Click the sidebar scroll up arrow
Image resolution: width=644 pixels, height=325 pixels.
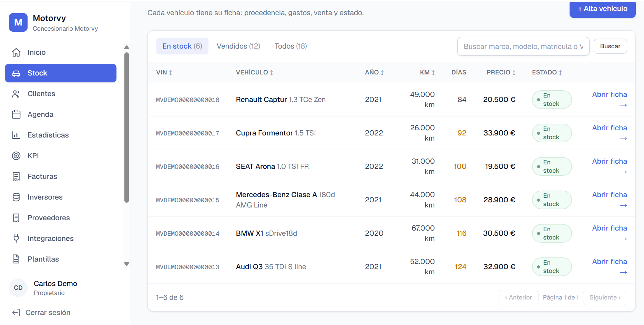[126, 47]
